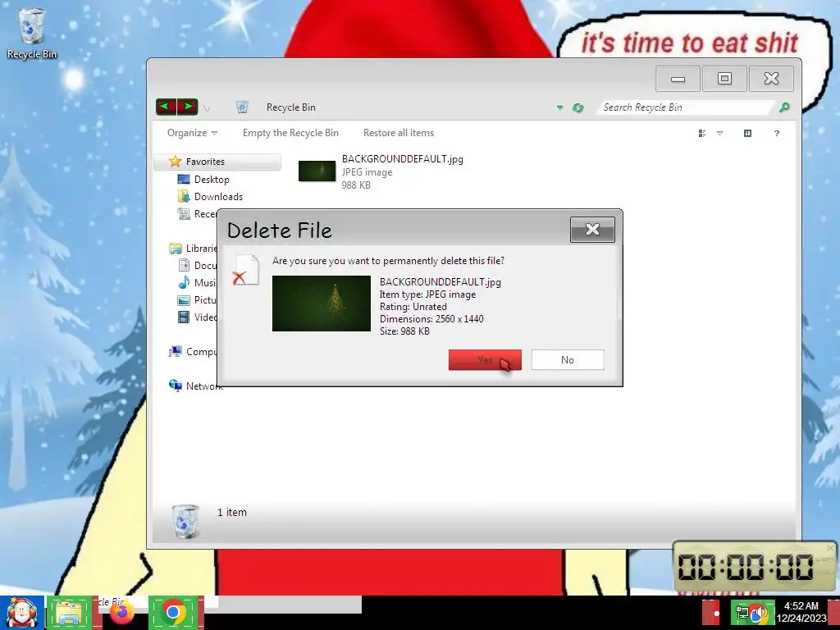Focus the Search Recycle Bin field

(686, 107)
